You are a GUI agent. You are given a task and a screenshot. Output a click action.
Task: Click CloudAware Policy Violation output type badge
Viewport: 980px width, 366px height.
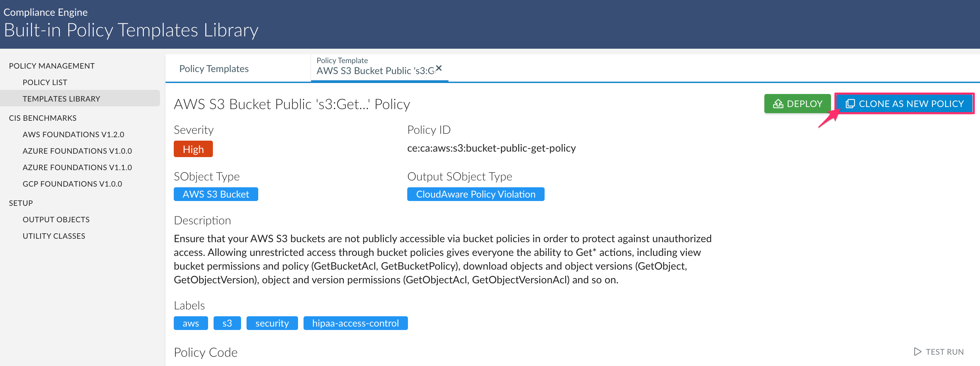476,194
